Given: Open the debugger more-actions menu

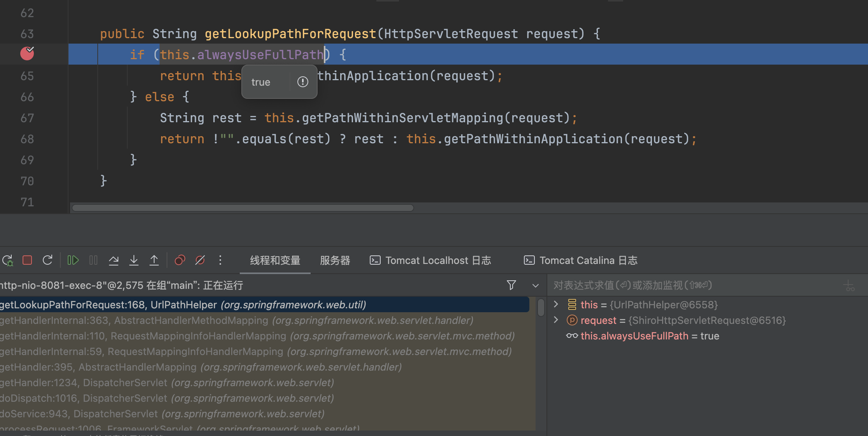Looking at the screenshot, I should pos(220,260).
